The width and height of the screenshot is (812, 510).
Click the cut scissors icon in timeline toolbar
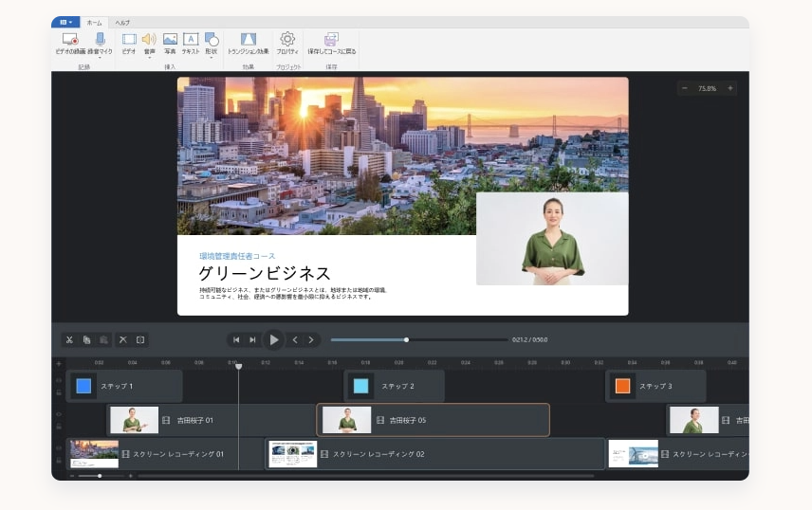[x=70, y=339]
